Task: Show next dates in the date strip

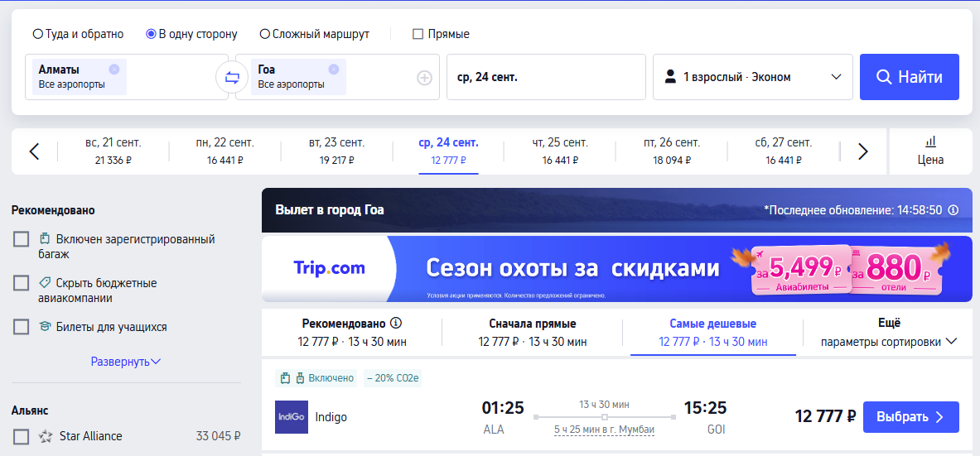Action: tap(863, 151)
